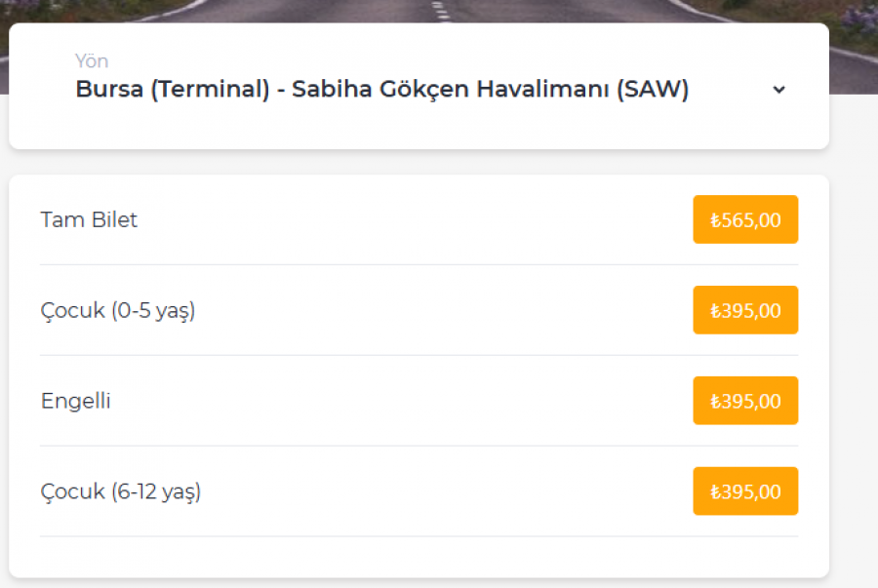878x588 pixels.
Task: Expand the Yön direction dropdown chevron
Action: [x=778, y=90]
